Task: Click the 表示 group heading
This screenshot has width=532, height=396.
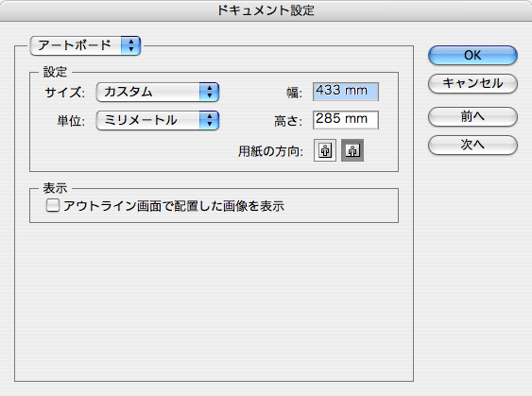Action: [x=55, y=188]
